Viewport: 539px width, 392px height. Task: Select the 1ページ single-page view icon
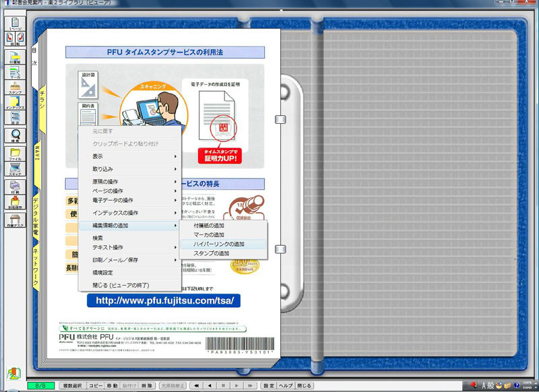[x=15, y=24]
